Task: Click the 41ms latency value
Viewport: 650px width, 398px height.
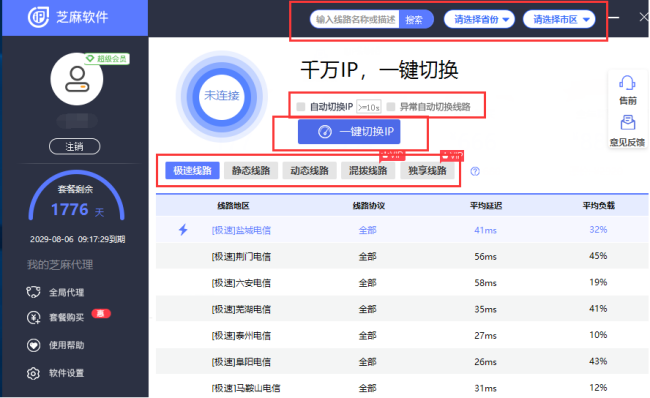Action: 485,230
